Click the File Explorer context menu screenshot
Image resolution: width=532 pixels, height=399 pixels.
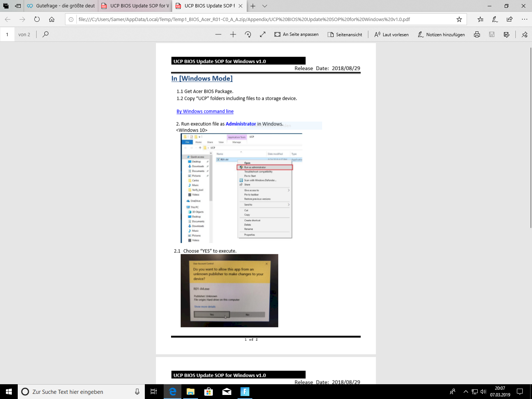(242, 188)
